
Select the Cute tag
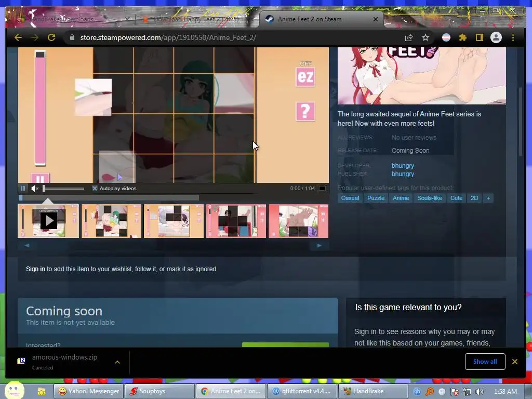(456, 198)
